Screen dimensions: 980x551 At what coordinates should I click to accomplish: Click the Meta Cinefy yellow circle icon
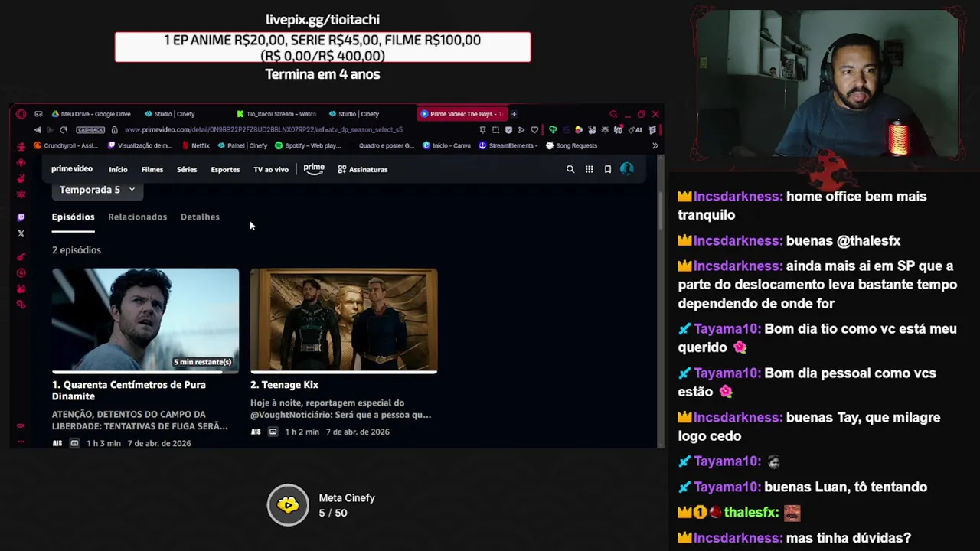click(x=288, y=504)
